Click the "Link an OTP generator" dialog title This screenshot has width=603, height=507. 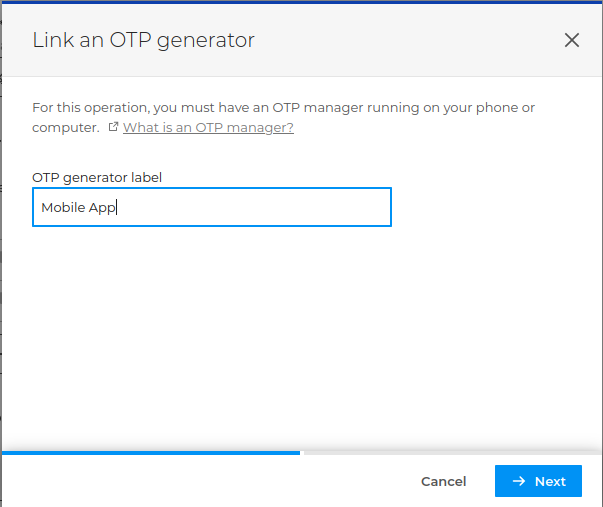(x=143, y=40)
